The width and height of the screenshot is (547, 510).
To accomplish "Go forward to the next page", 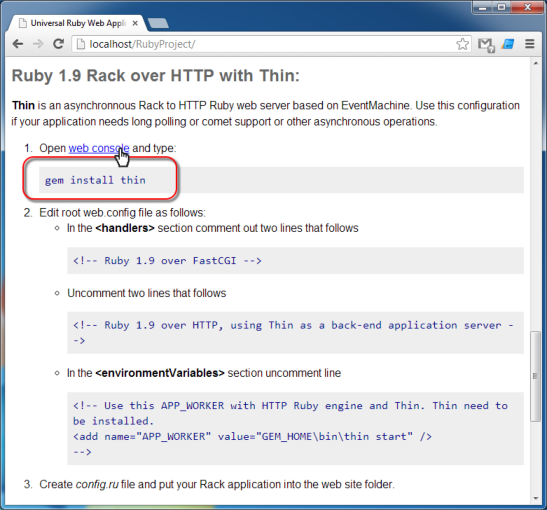I will coord(38,44).
